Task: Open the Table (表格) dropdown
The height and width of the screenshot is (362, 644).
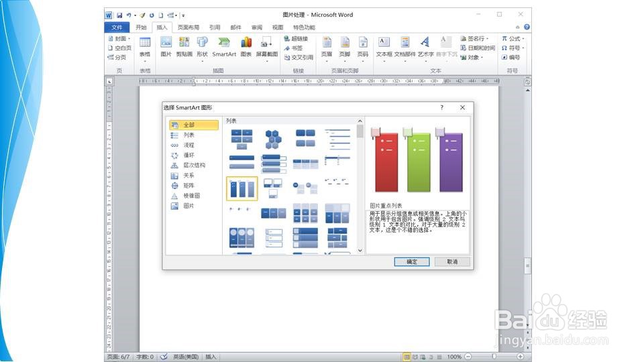Action: point(145,48)
